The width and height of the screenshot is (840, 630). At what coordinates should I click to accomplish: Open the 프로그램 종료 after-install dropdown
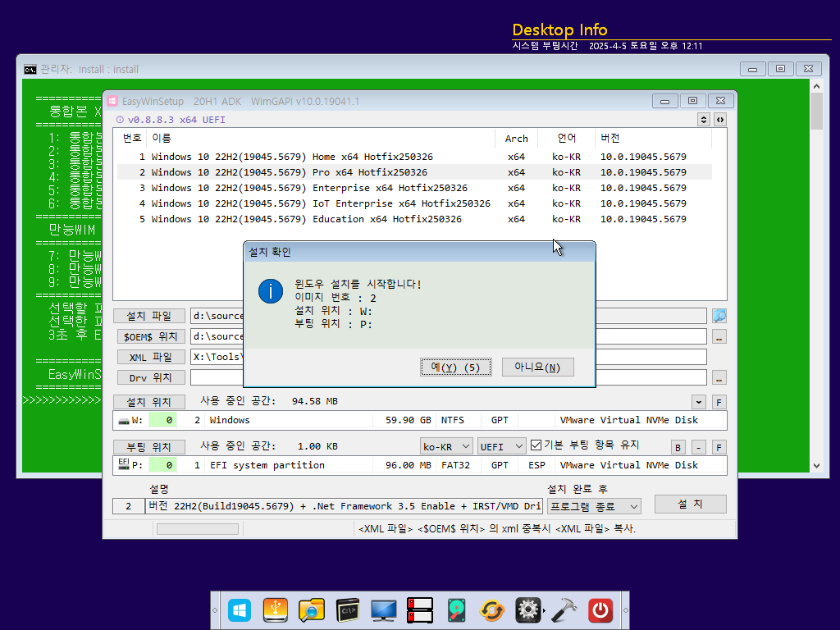(594, 506)
